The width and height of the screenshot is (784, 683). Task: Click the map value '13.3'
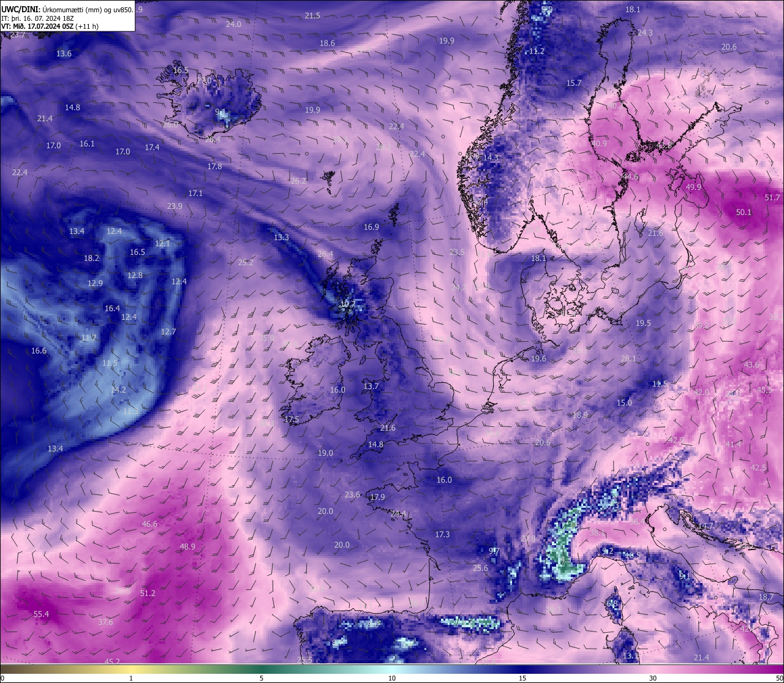[x=281, y=237]
